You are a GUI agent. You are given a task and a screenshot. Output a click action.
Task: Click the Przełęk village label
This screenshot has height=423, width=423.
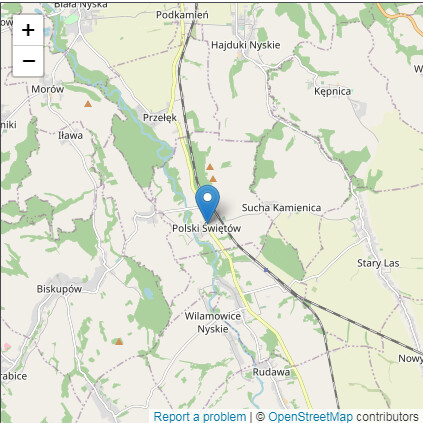click(160, 118)
